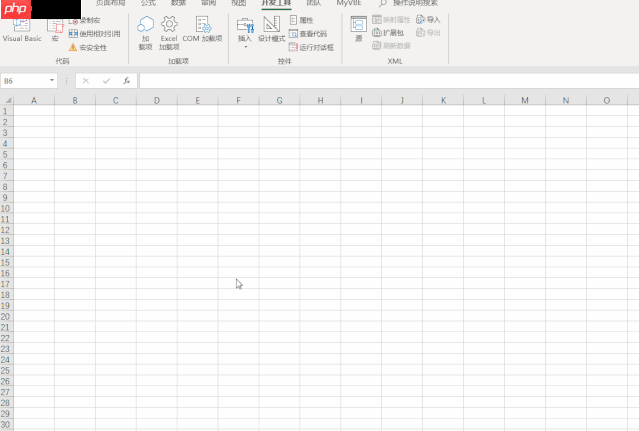Select column A header

click(34, 100)
